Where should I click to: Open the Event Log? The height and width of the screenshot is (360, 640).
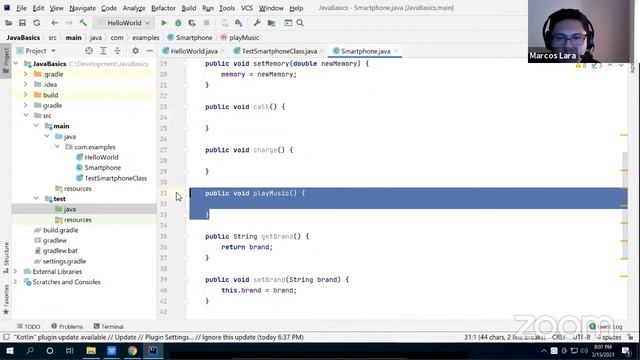point(606,327)
